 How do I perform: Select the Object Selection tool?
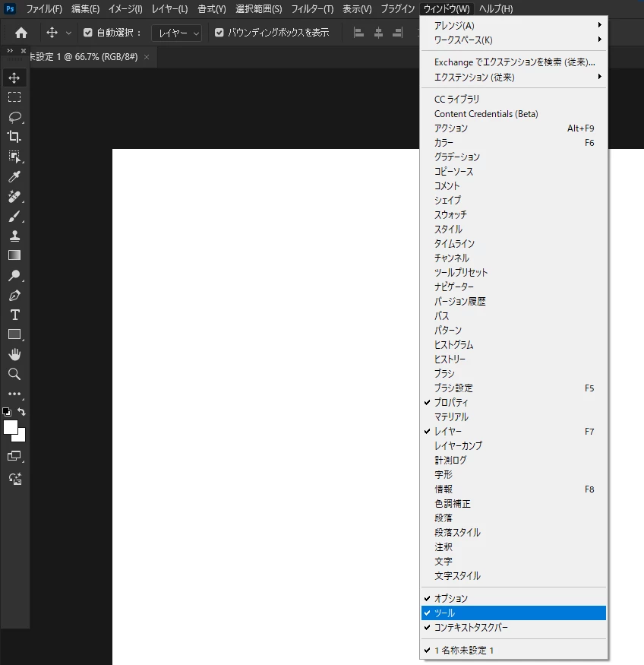(14, 157)
